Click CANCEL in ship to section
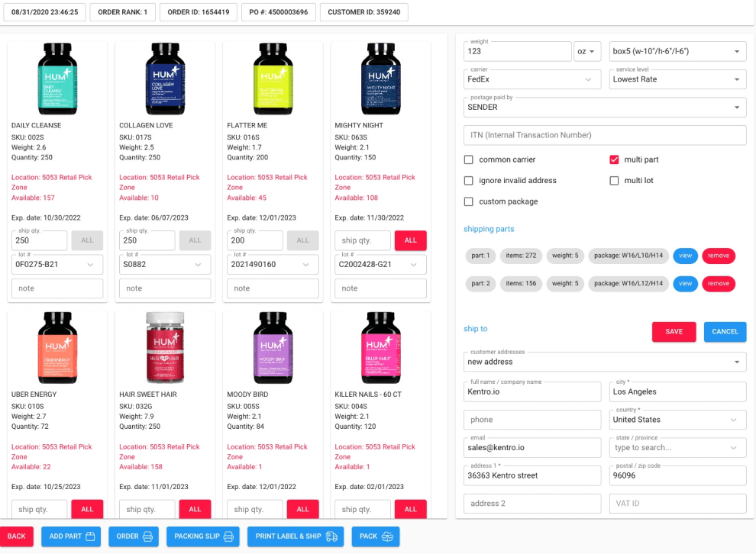 tap(725, 331)
